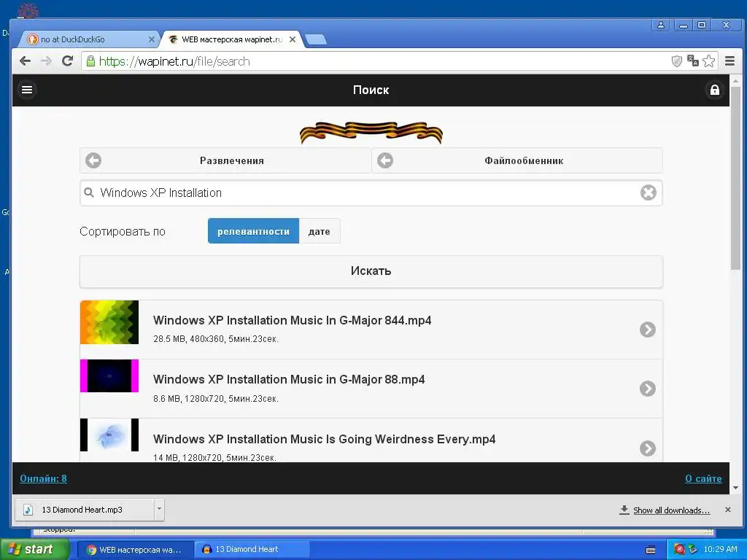Open the site hamburger menu
Image resolution: width=747 pixels, height=560 pixels.
pos(27,90)
